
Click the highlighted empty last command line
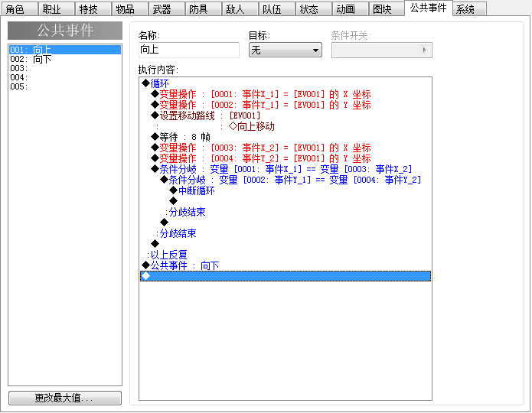pyautogui.click(x=286, y=276)
